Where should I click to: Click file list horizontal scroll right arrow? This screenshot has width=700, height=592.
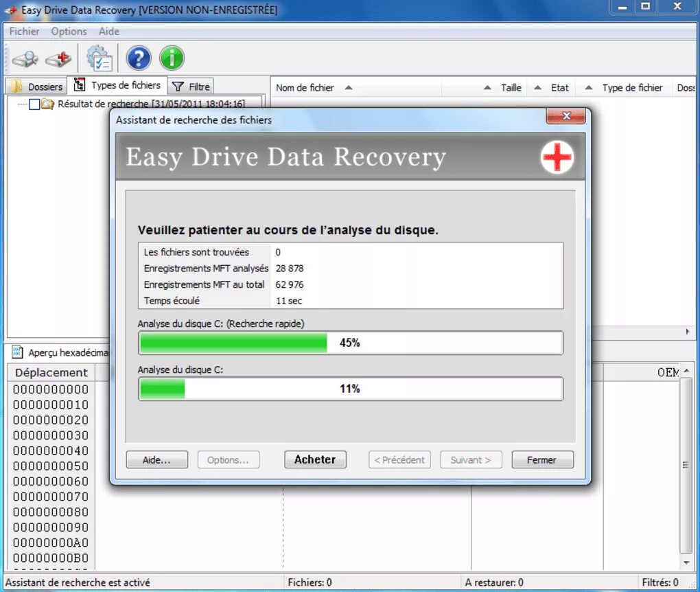[x=688, y=332]
